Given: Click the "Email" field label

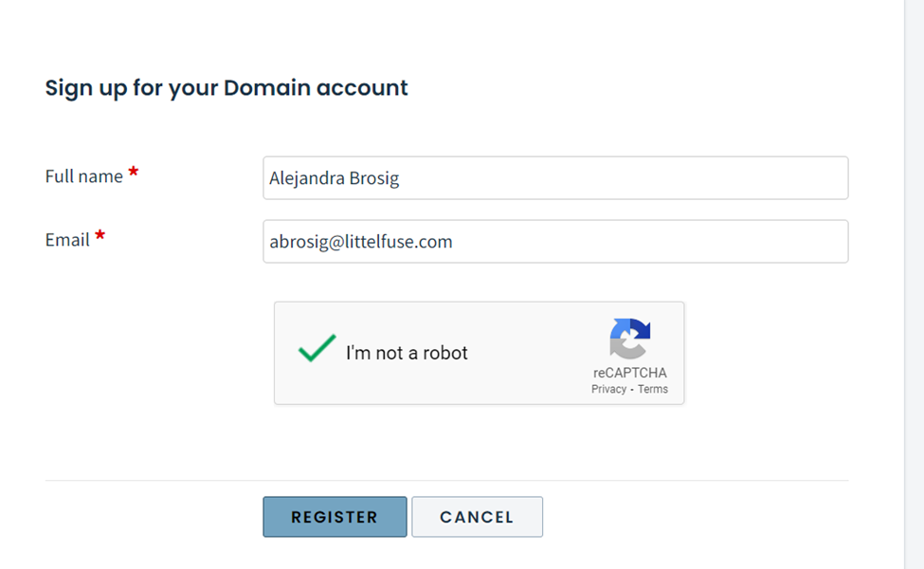Looking at the screenshot, I should coord(67,240).
